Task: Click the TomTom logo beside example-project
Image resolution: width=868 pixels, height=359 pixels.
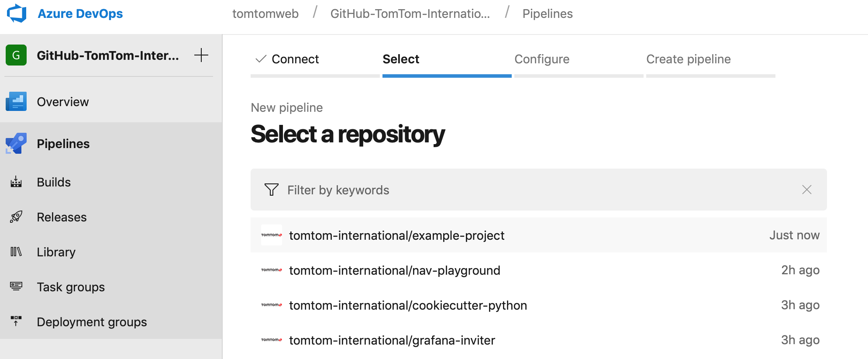Action: click(x=272, y=235)
